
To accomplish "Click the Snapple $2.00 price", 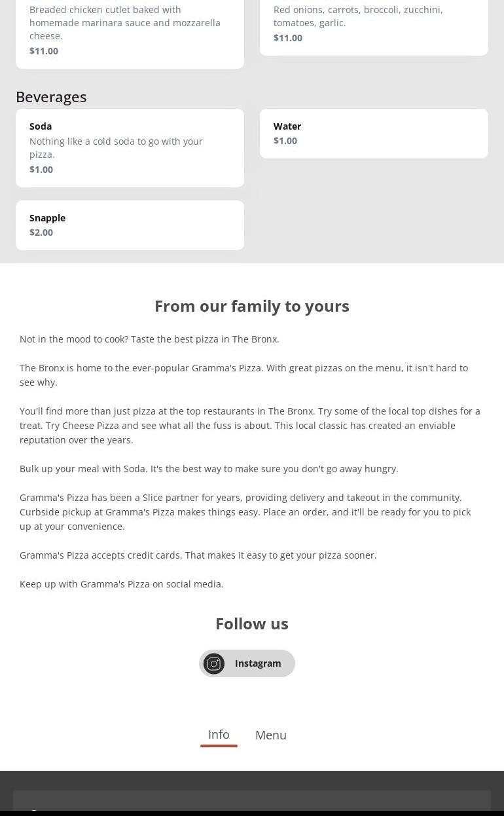I will [x=41, y=232].
